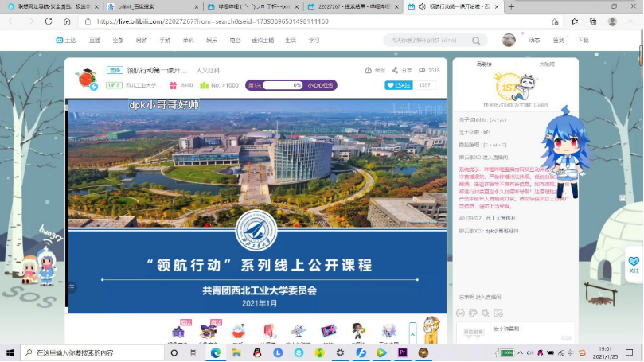Image resolution: width=644 pixels, height=362 pixels.
Task: Open the emoji picker in chat toolbar
Action: (462, 313)
